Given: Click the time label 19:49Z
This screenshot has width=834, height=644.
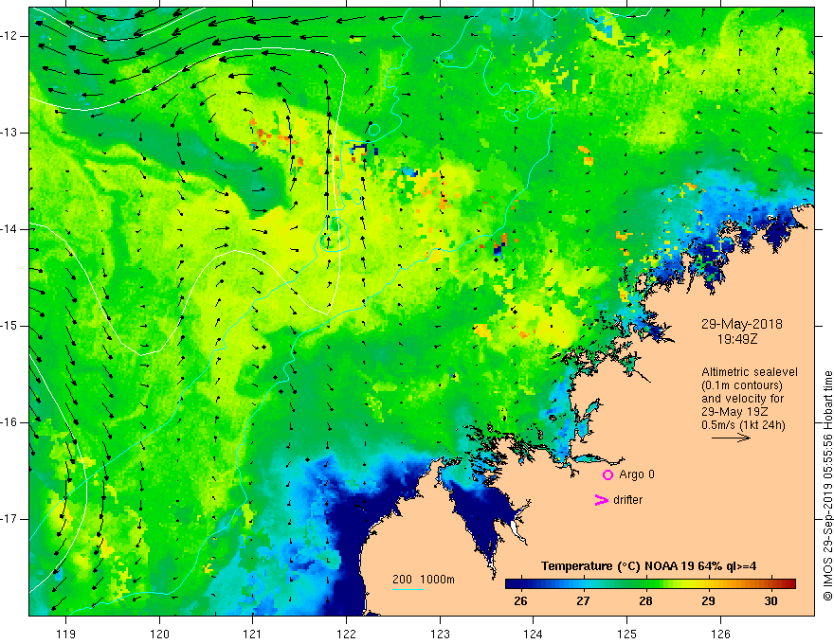Looking at the screenshot, I should click(736, 338).
